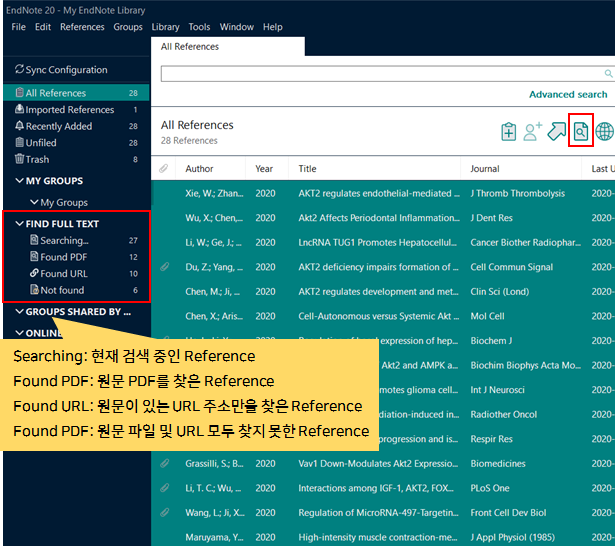Click paperclip of Li, T. C. reference
Image resolution: width=615 pixels, height=546 pixels.
click(164, 488)
